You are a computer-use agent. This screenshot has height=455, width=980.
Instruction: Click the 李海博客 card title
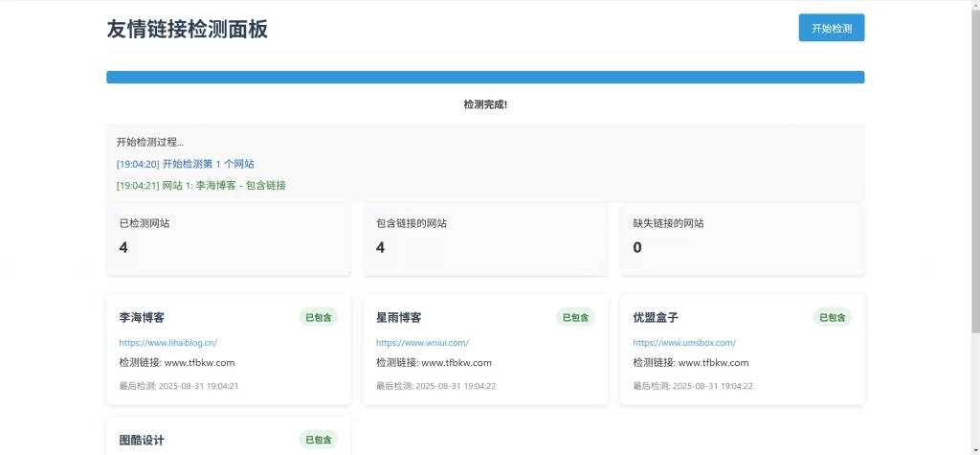(x=142, y=317)
